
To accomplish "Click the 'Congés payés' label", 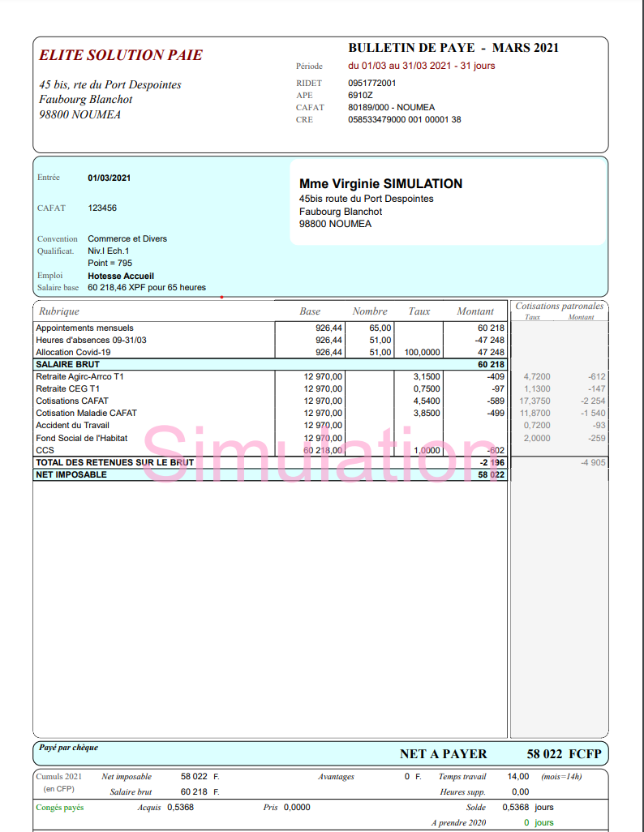I will (59, 808).
